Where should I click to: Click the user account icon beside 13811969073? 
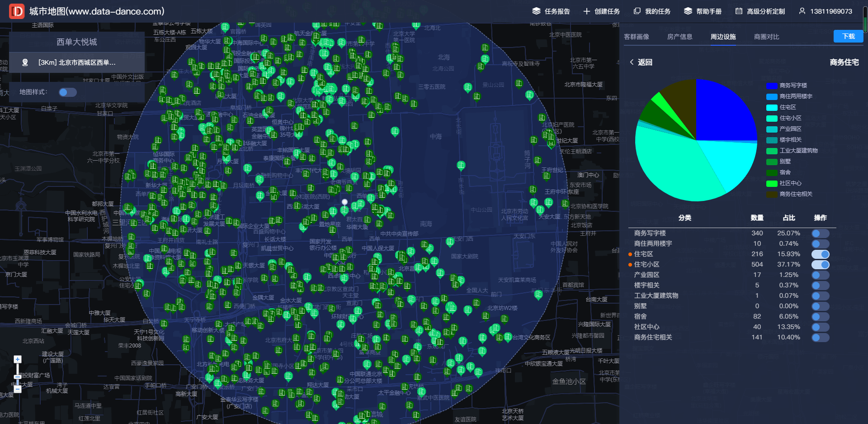[x=802, y=11]
